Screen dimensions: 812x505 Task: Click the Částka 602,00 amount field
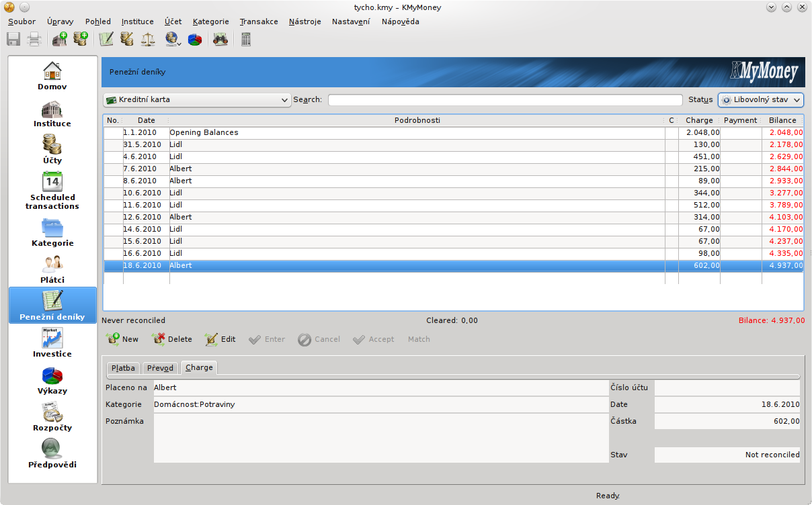coord(727,422)
